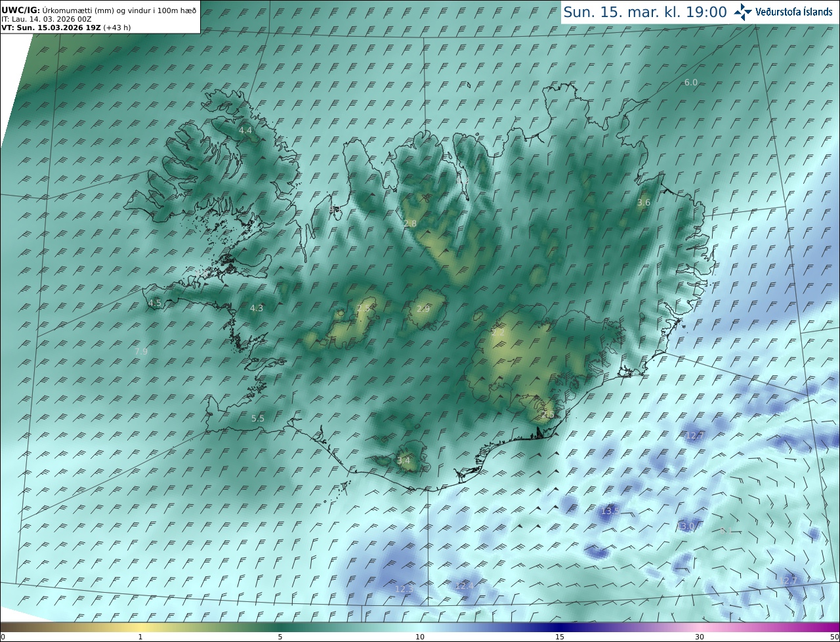Click the 13.0 value label
Image resolution: width=840 pixels, height=642 pixels.
pos(686,526)
